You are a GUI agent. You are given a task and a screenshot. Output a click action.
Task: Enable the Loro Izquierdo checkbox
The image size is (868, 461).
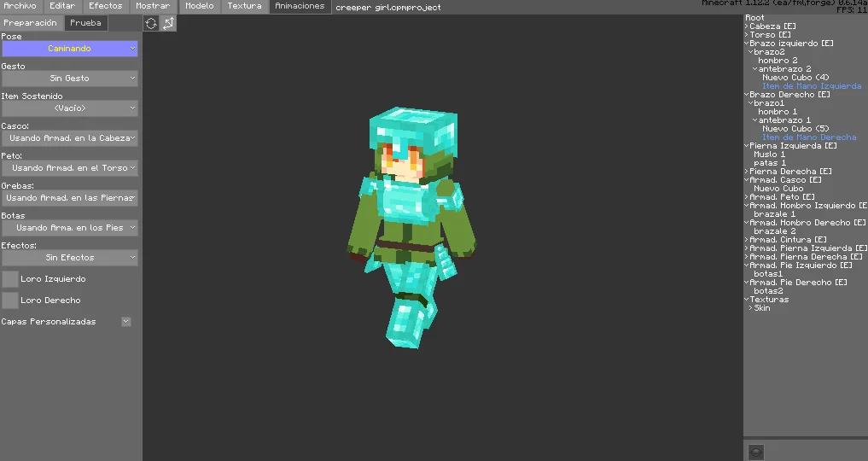coord(10,279)
